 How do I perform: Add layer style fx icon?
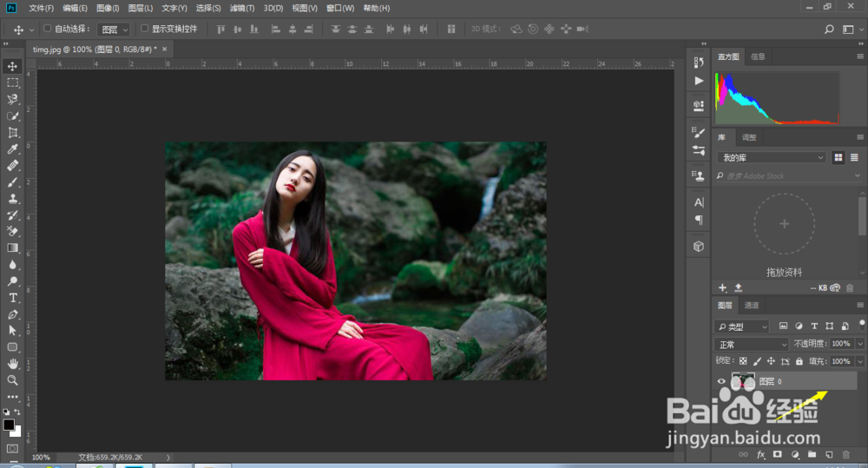pos(760,455)
